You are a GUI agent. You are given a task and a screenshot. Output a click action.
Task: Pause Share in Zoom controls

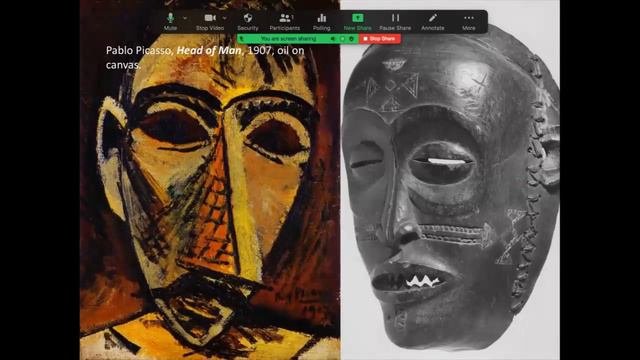click(x=395, y=22)
